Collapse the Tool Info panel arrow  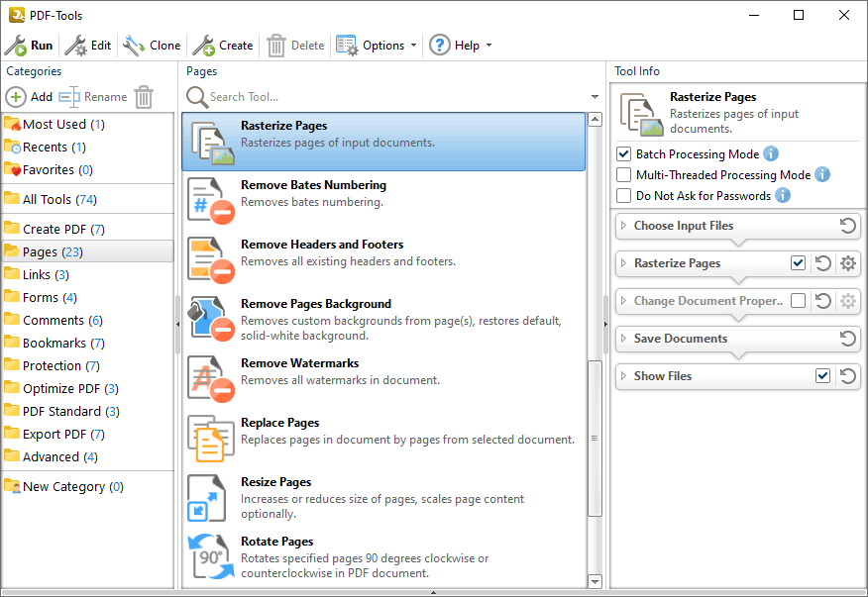tap(605, 324)
